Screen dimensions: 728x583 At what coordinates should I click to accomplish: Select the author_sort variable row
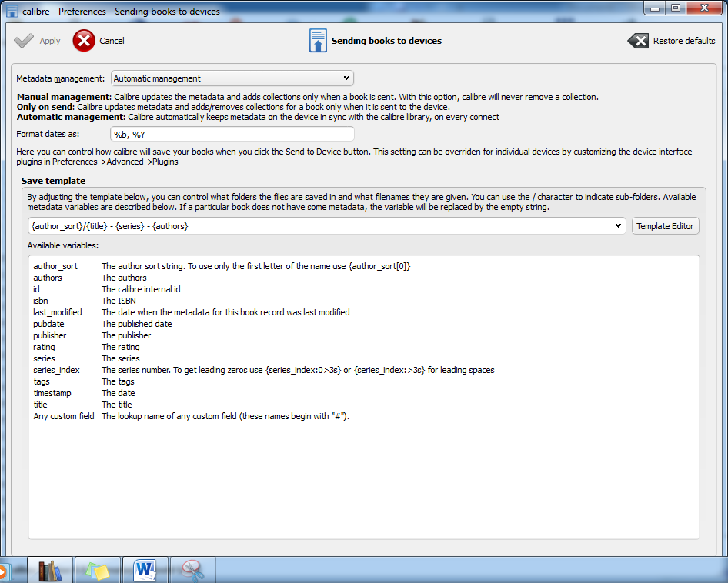222,266
